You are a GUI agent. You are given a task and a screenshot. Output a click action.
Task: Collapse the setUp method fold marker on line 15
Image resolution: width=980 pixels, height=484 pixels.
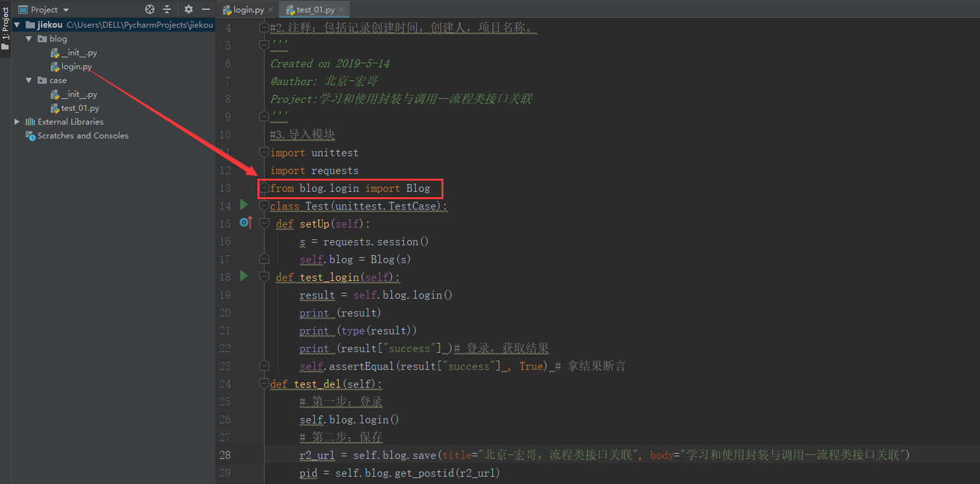pyautogui.click(x=265, y=223)
